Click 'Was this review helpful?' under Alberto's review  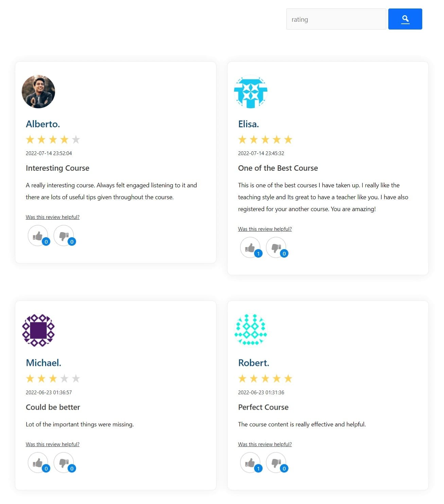[x=53, y=217]
